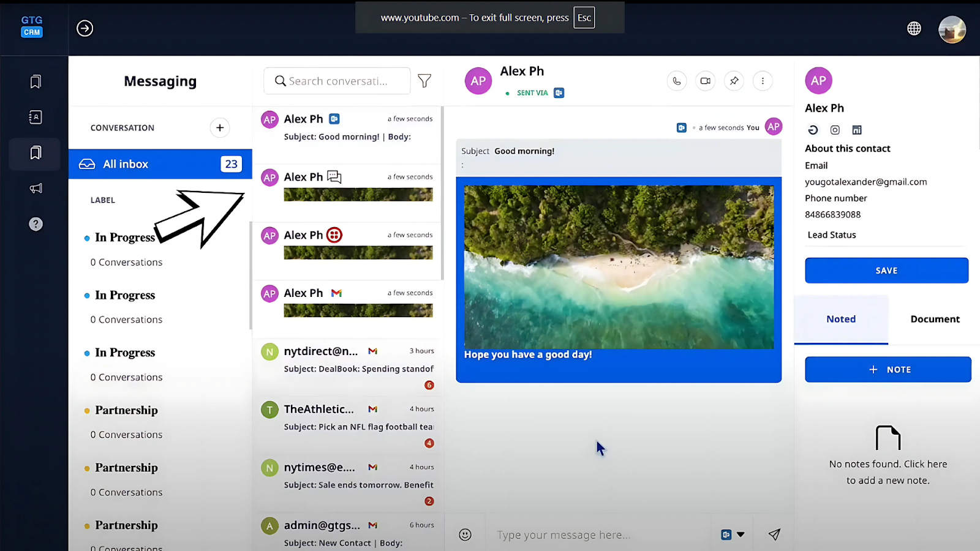This screenshot has height=551, width=980.
Task: Click the Instagram icon under contact name
Action: point(835,130)
